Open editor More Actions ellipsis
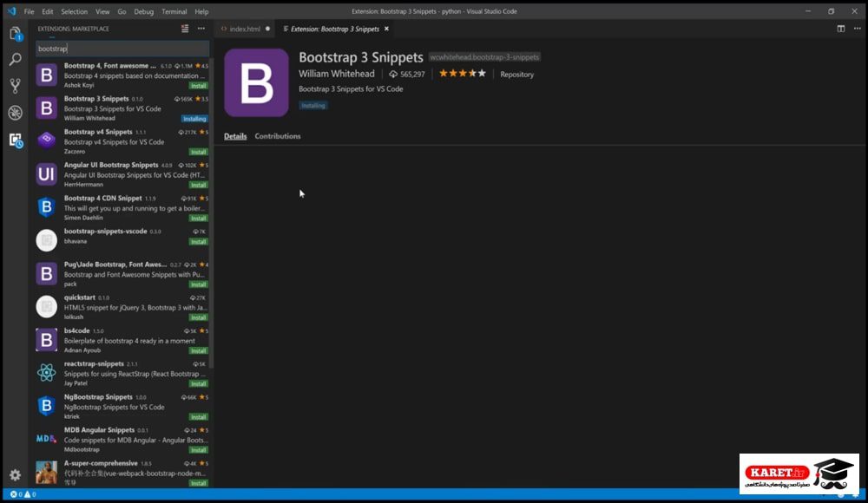The width and height of the screenshot is (868, 503). click(858, 29)
